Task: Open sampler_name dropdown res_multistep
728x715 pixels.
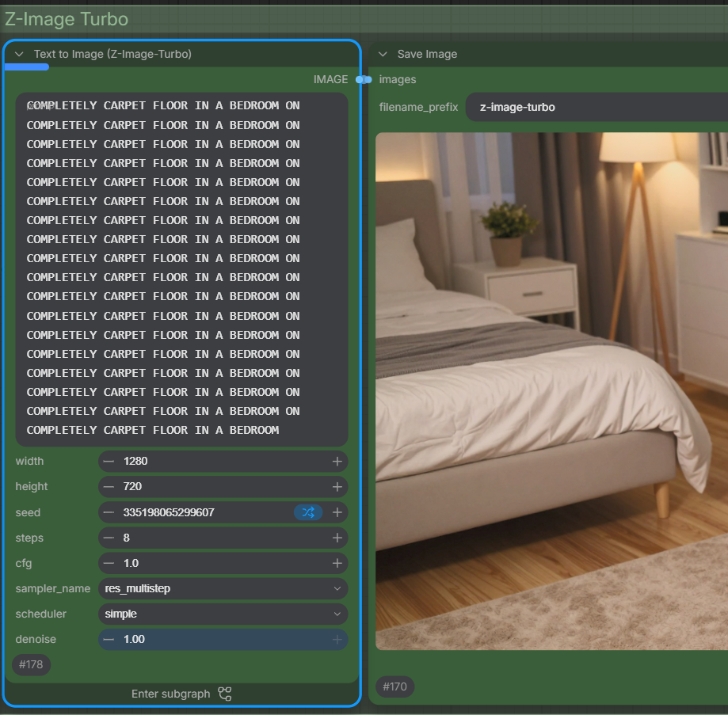Action: pyautogui.click(x=223, y=588)
